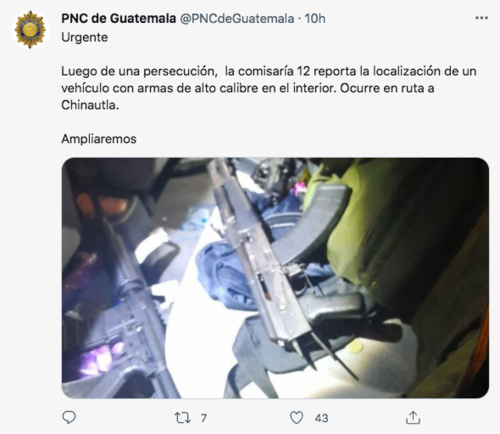Open the tweet's three-dot more options menu

(x=481, y=18)
